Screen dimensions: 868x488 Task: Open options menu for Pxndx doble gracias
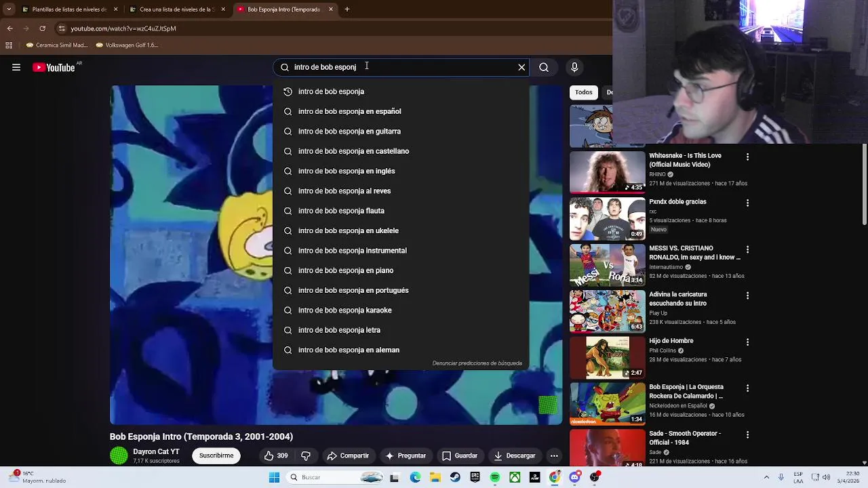pos(747,203)
